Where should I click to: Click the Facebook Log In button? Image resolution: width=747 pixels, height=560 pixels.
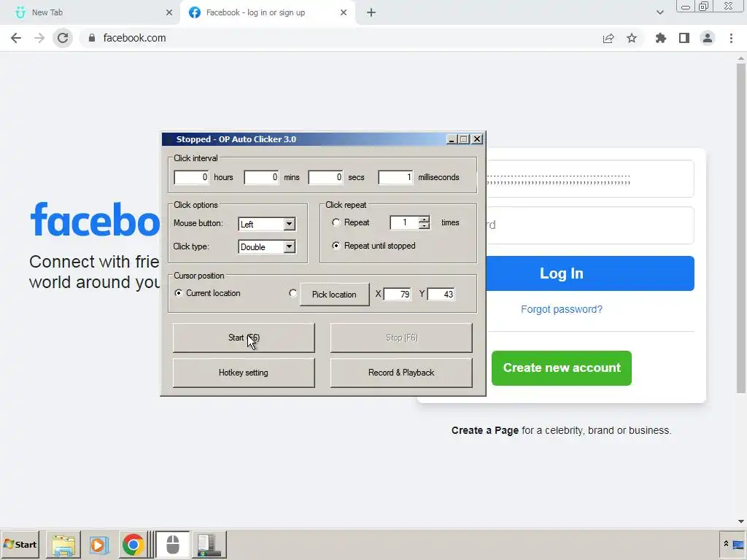click(x=589, y=273)
